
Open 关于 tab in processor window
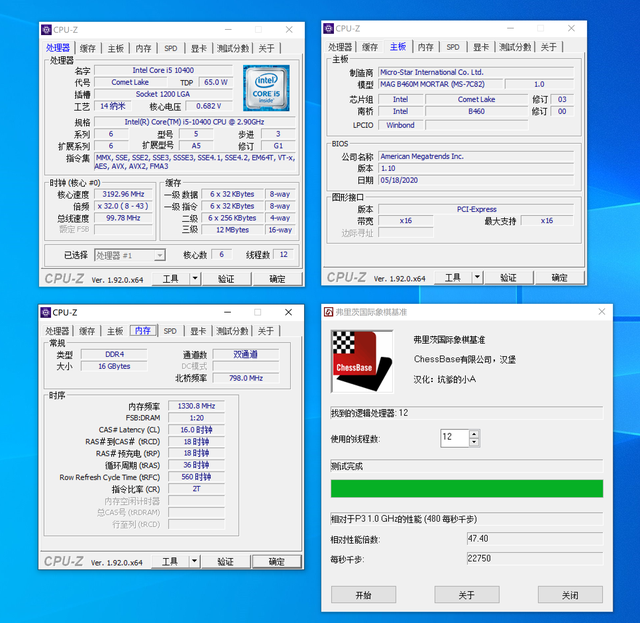[x=267, y=48]
